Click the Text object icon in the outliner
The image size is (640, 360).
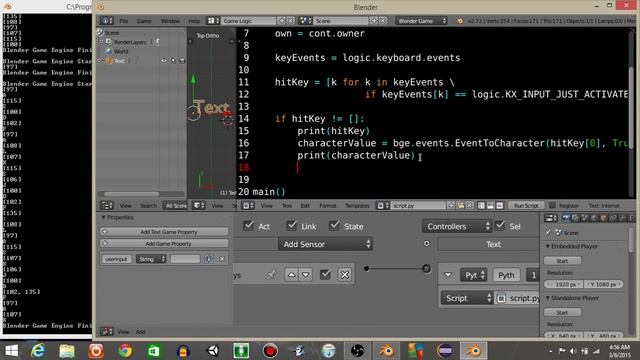109,60
